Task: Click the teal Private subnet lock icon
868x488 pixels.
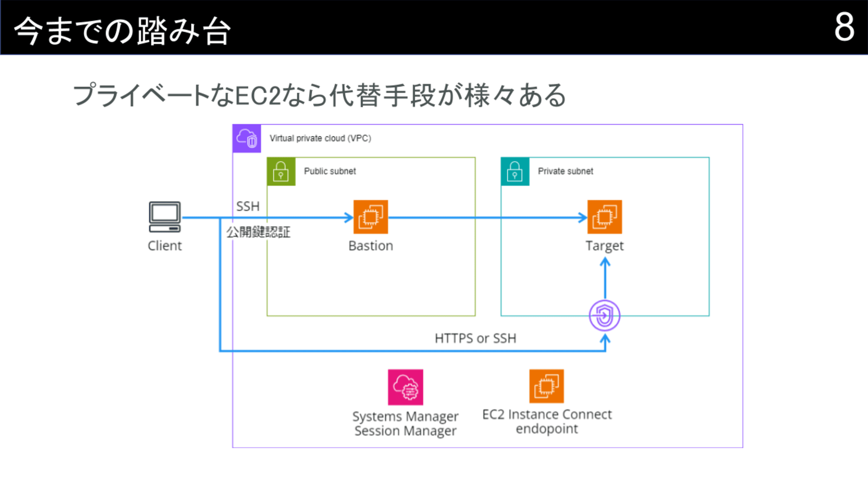Action: [515, 171]
